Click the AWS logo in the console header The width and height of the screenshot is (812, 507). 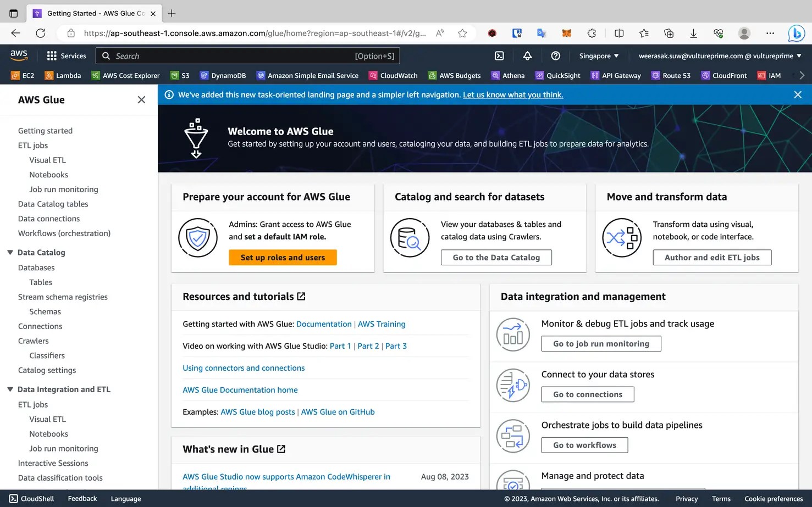(19, 55)
